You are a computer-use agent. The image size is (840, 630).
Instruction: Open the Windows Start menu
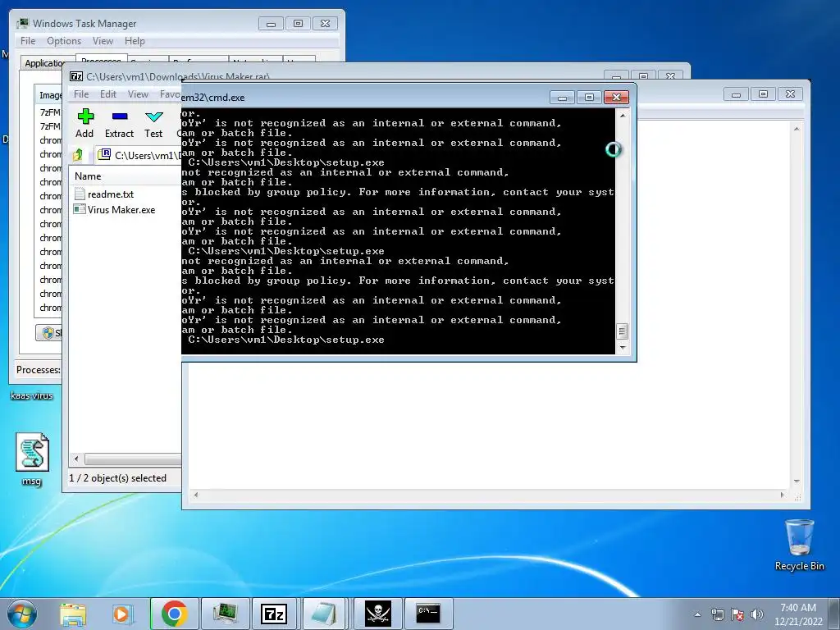(22, 614)
